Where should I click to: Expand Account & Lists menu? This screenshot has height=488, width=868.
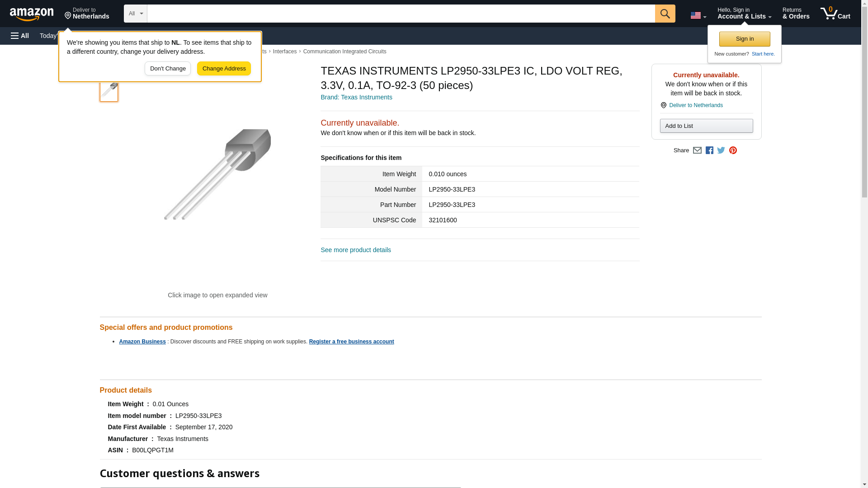click(x=744, y=14)
